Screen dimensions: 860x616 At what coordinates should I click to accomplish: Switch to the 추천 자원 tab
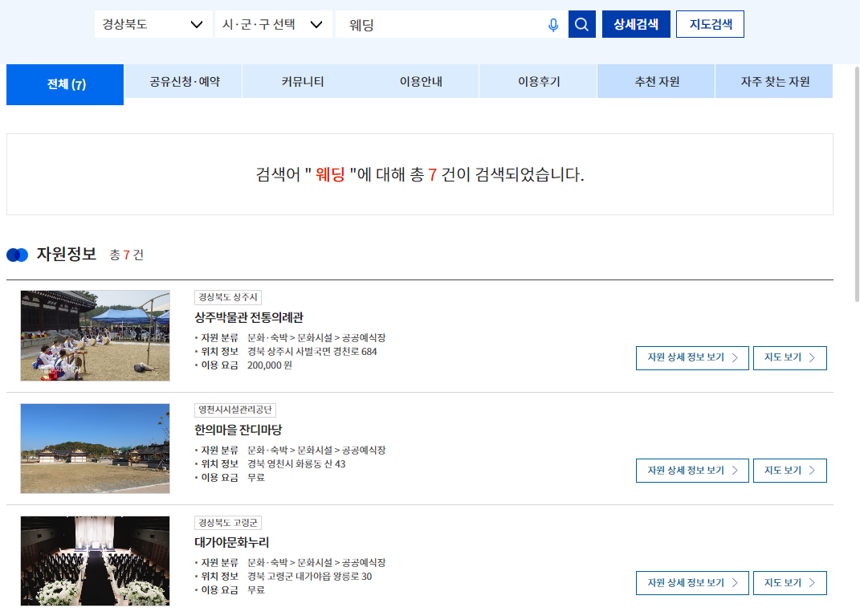[x=655, y=83]
